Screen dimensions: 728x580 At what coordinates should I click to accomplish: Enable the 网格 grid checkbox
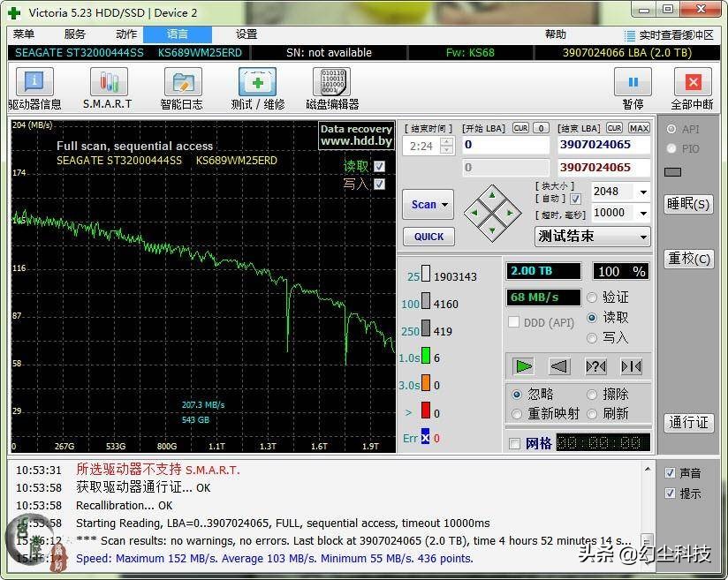[515, 444]
